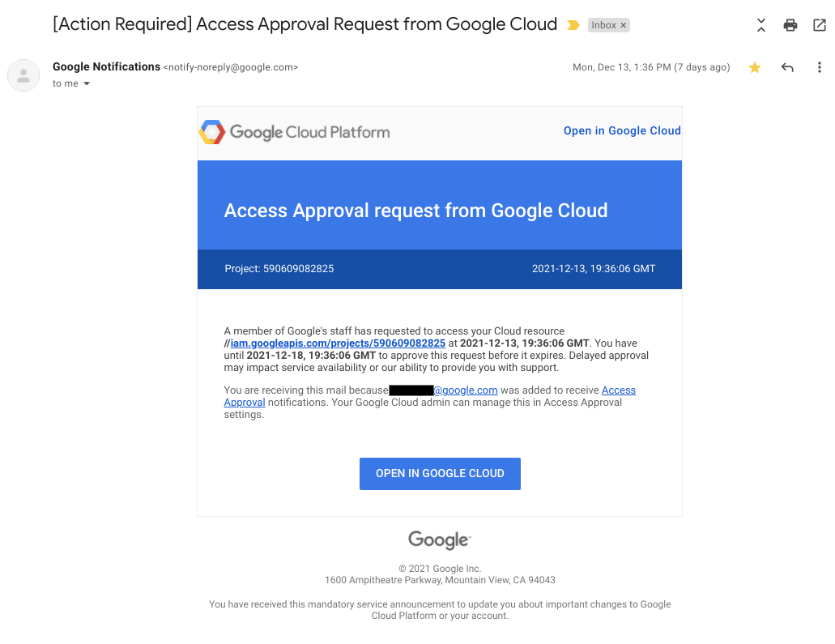This screenshot has width=835, height=644.
Task: Expand recipient details arrow next to 'to me'
Action: click(x=87, y=84)
